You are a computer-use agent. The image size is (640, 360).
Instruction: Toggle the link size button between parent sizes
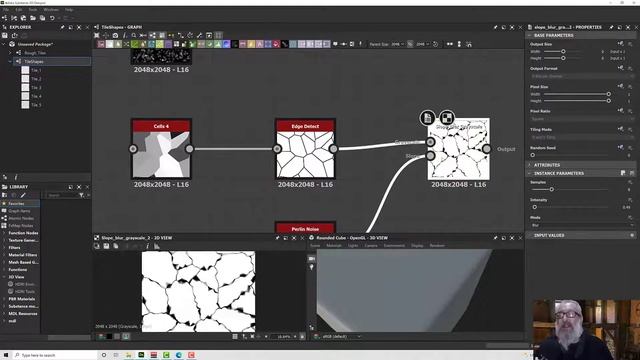click(410, 44)
